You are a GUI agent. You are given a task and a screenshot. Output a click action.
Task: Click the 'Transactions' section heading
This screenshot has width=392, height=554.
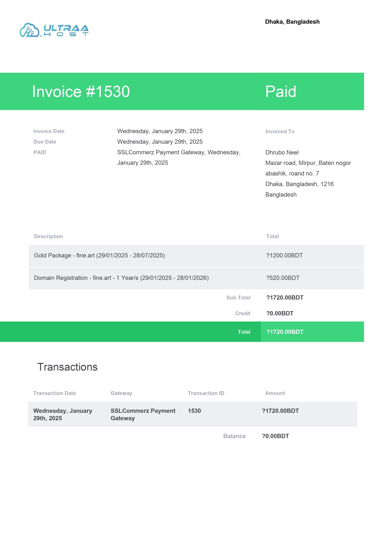(67, 367)
